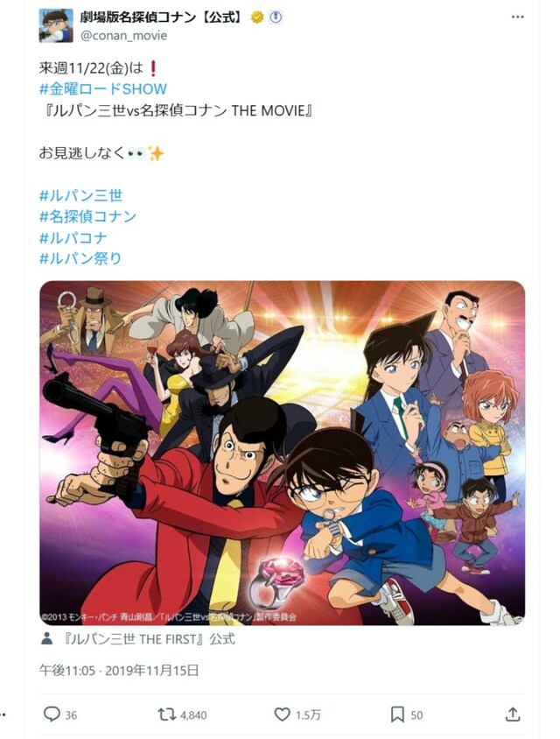
Task: Open the #ルパコナ hashtag
Action: 73,237
